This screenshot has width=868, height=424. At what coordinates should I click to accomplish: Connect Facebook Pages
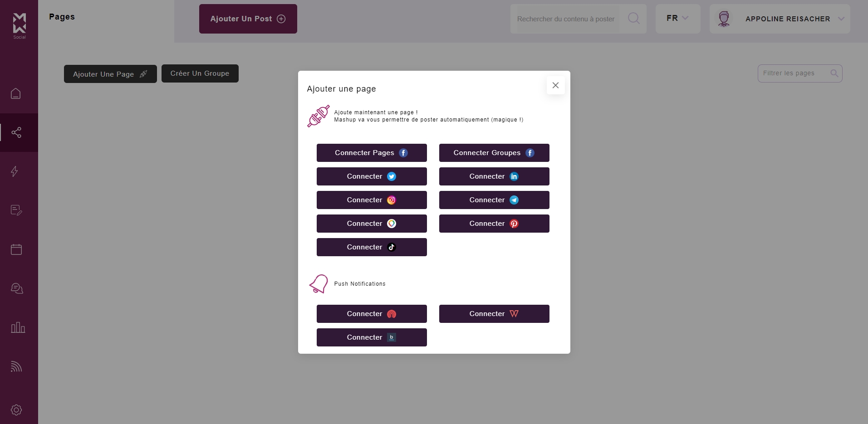click(x=372, y=153)
